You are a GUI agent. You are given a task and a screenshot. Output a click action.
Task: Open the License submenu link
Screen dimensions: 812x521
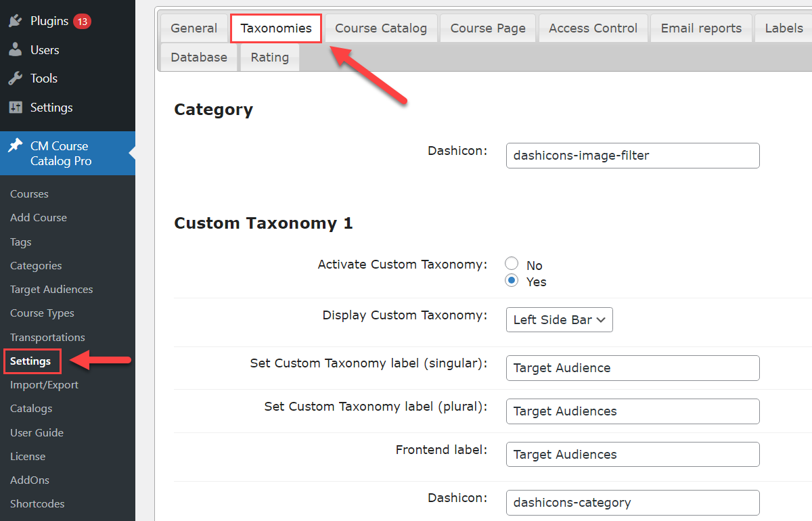point(28,457)
